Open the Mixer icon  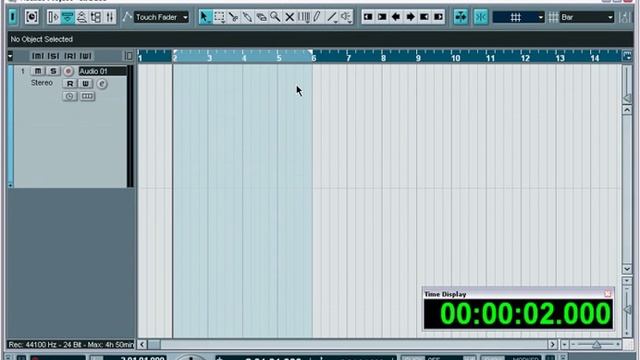(110, 17)
